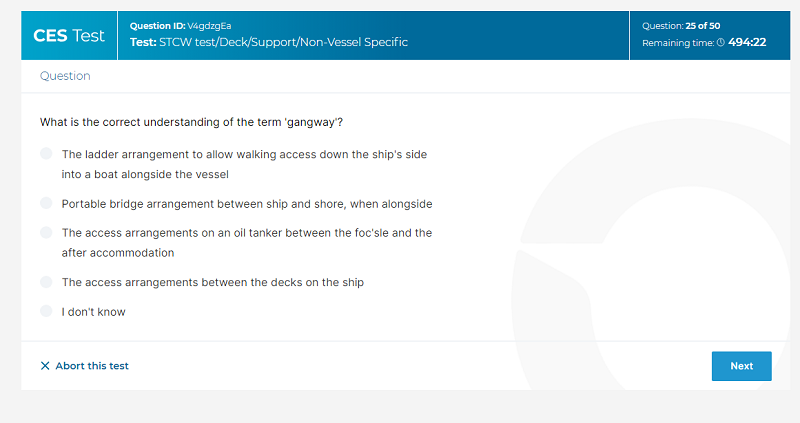Viewport: 800px width, 423px height.
Task: Choose the oil tanker access arrangements option
Action: point(46,233)
